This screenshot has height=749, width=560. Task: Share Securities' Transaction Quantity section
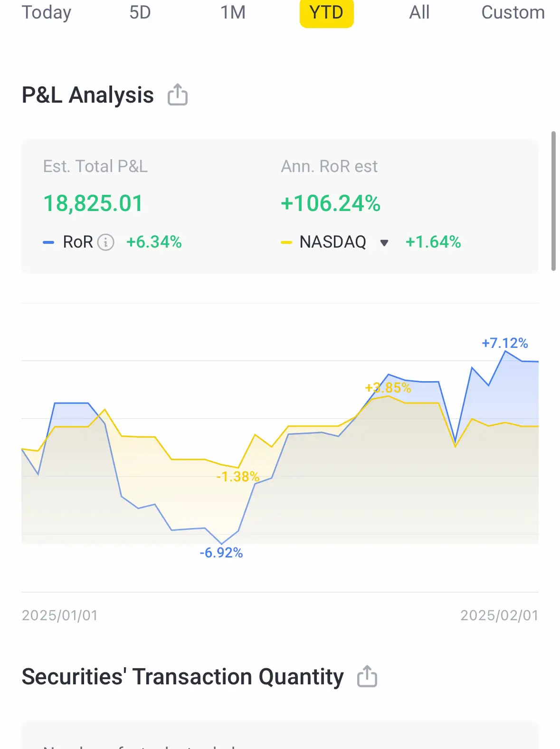(x=367, y=676)
